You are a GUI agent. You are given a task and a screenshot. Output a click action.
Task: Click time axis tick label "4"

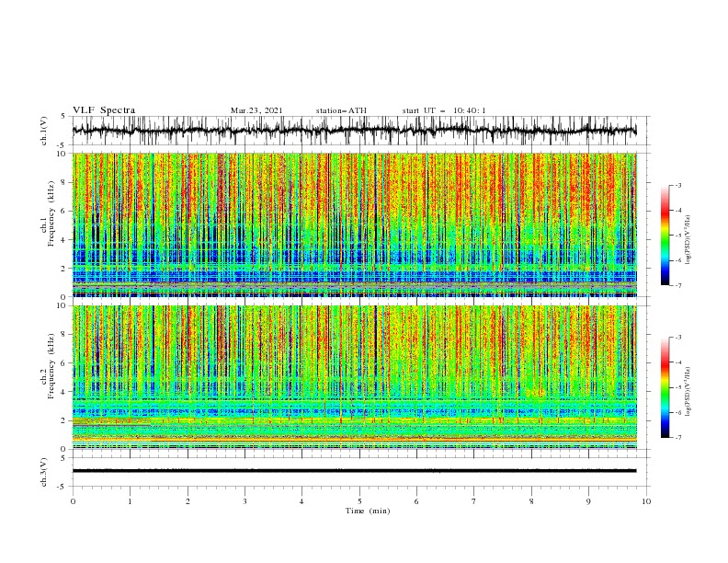tap(301, 501)
